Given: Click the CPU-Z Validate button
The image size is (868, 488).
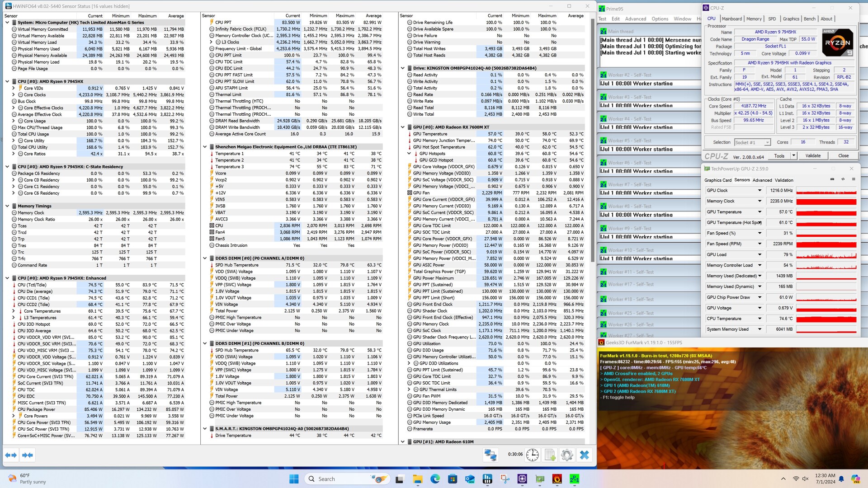Looking at the screenshot, I should [x=813, y=155].
